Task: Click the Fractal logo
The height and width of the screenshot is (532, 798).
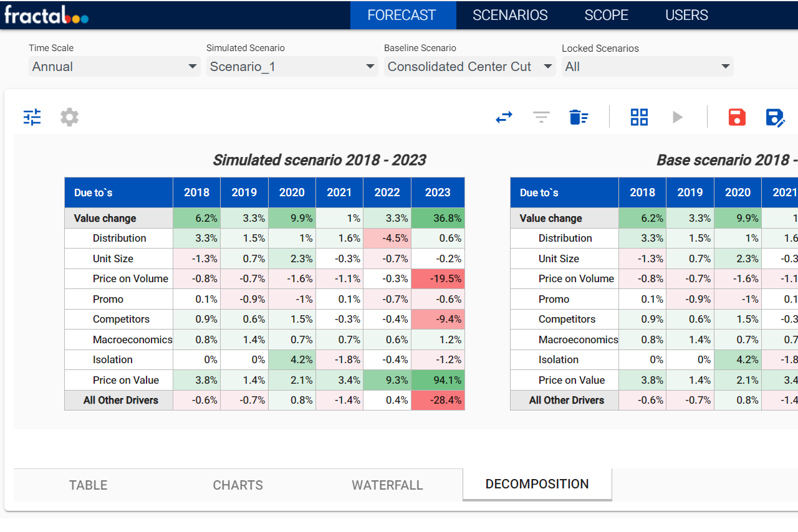Action: [x=47, y=15]
